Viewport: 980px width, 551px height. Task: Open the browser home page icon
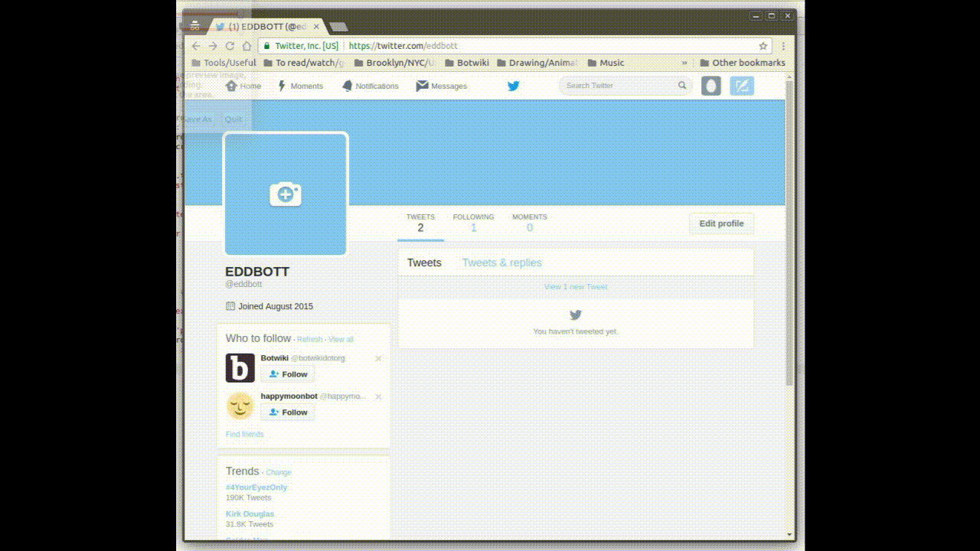point(247,46)
